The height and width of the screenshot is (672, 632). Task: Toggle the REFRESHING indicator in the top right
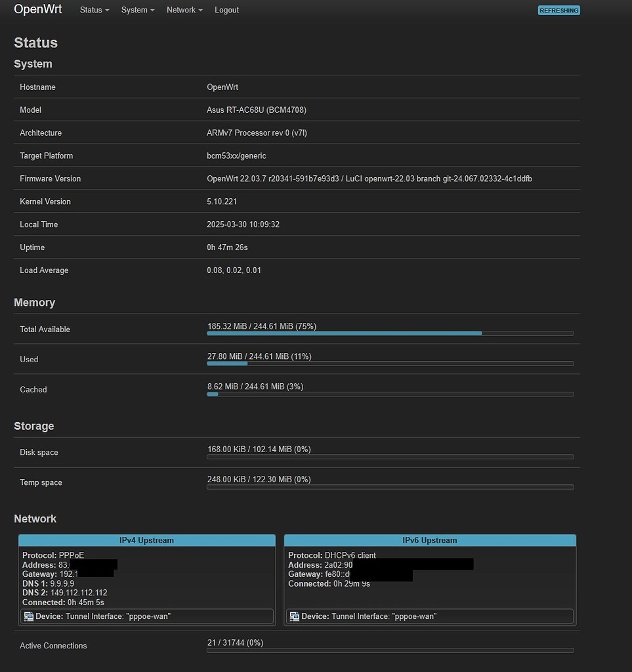[558, 10]
